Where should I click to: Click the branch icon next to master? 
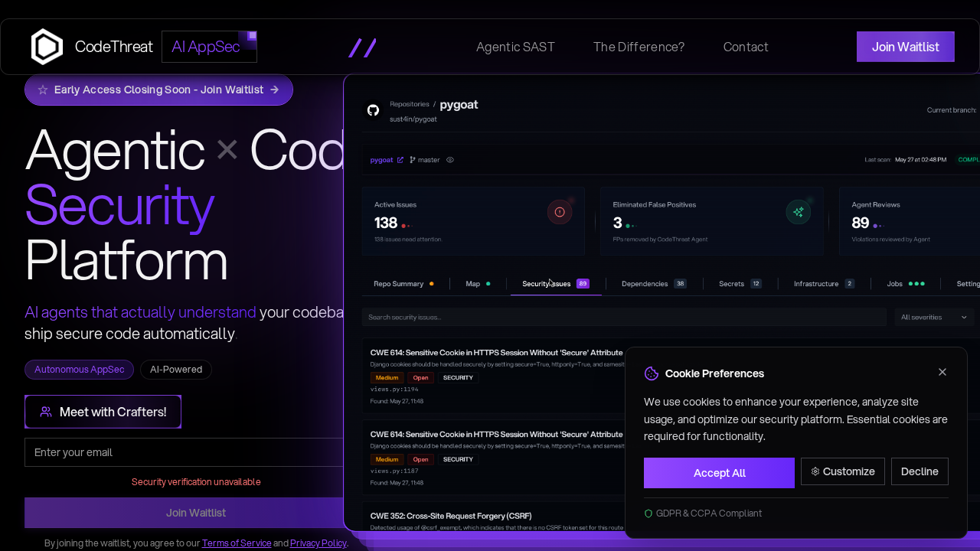[x=411, y=159]
